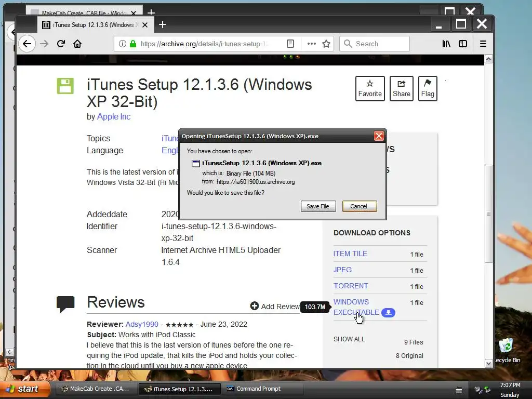Switch to Command Prompt taskbar item
Image resolution: width=532 pixels, height=399 pixels.
coord(263,389)
